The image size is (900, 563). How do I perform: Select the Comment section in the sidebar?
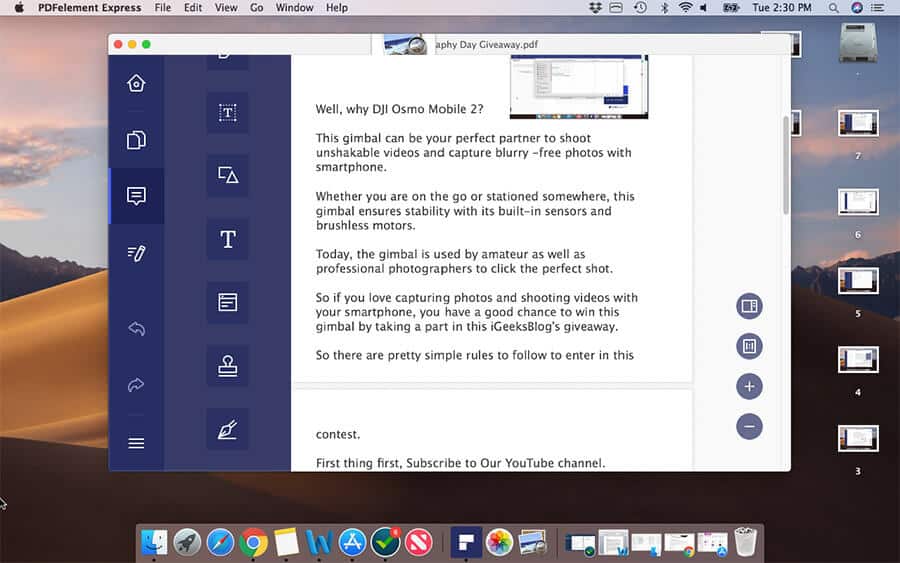[136, 196]
